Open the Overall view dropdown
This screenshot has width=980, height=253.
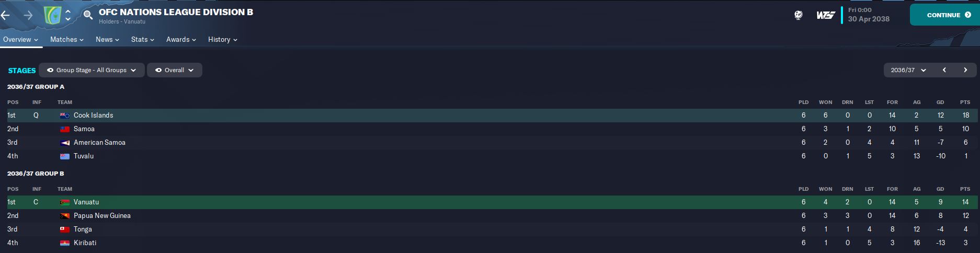click(175, 70)
